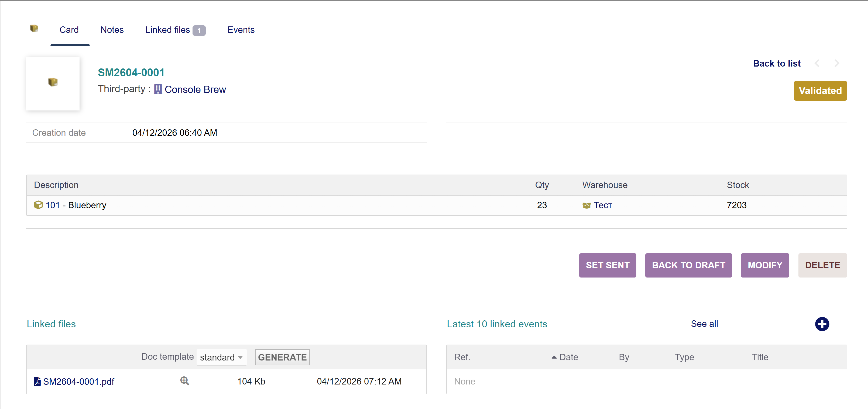
Task: Click the Blueberry product cube icon
Action: (38, 205)
